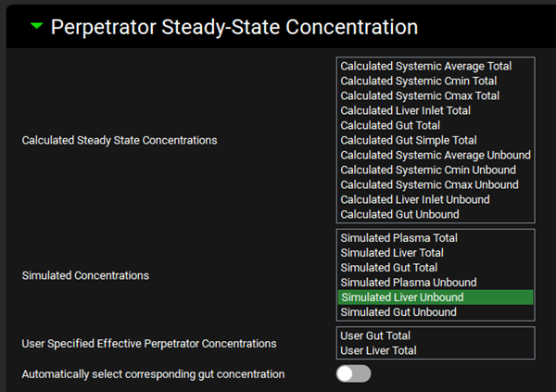This screenshot has height=392, width=556.
Task: Choose User Liver Total concentration
Action: 379,350
